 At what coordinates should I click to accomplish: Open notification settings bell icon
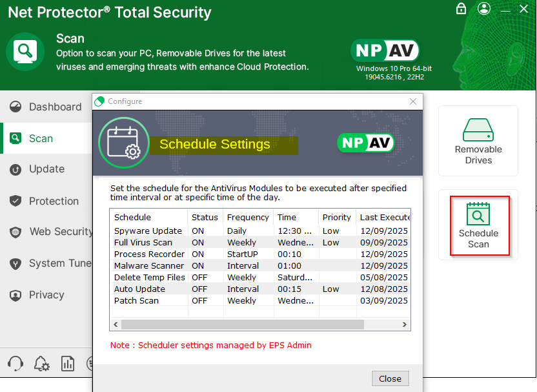41,364
